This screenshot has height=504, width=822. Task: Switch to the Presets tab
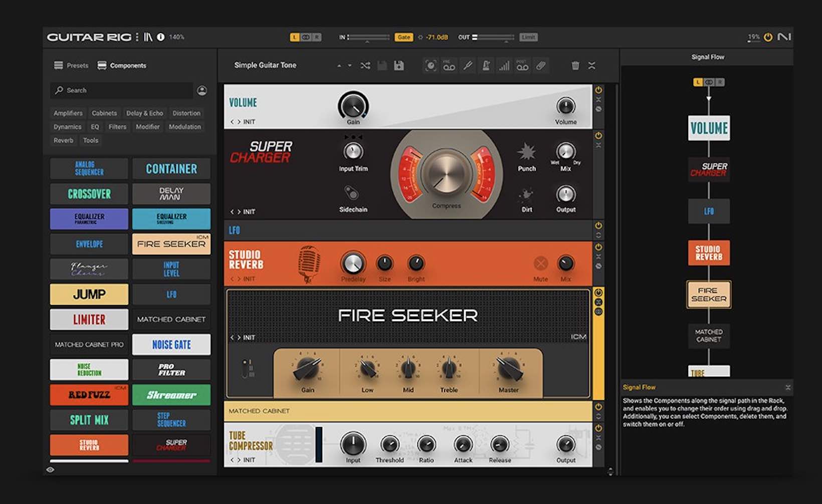[x=71, y=66]
